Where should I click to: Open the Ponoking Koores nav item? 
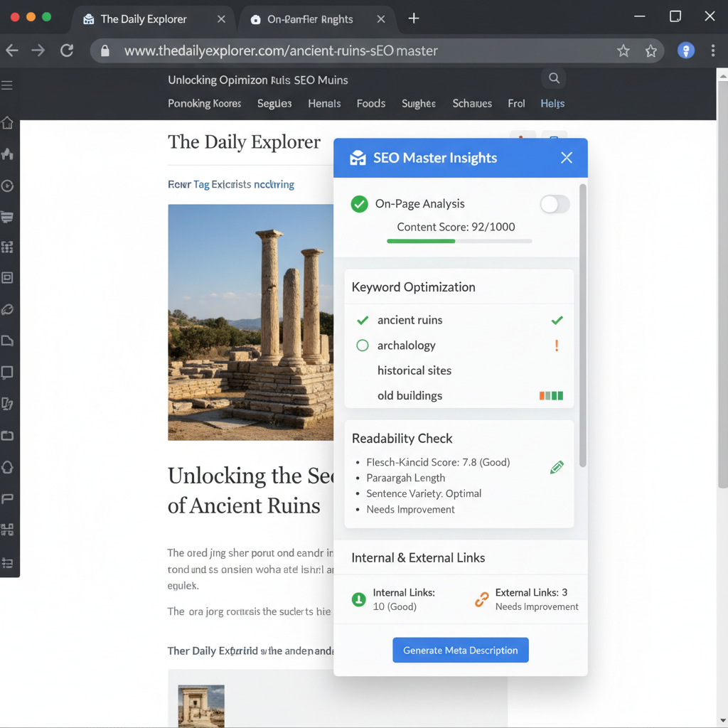point(204,104)
